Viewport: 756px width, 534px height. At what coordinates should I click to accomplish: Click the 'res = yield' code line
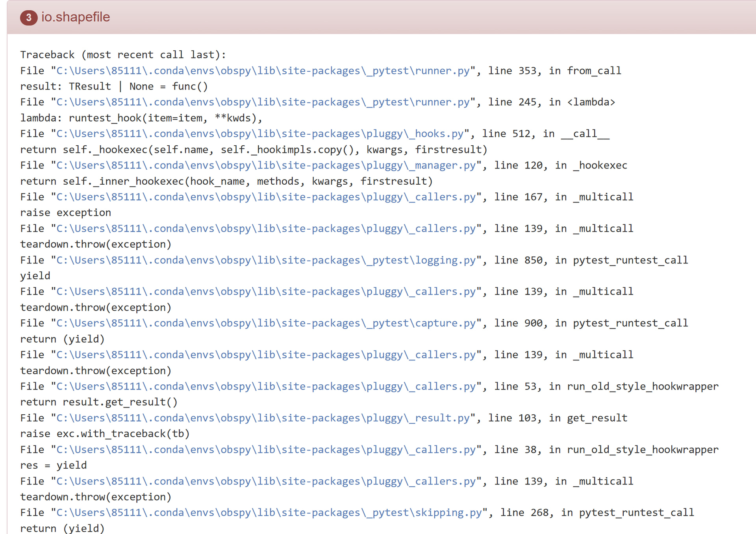54,465
